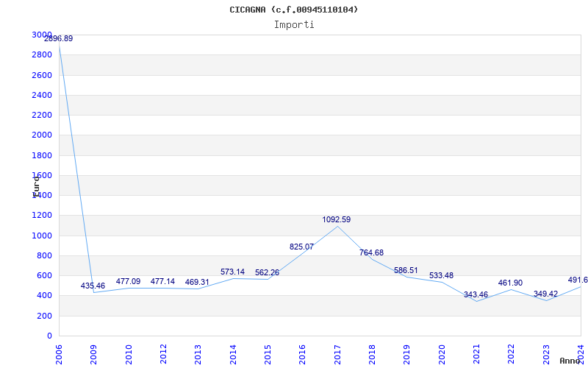Image resolution: width=588 pixels, height=368 pixels.
Task: Click the year 2012 axis label
Action: click(163, 355)
